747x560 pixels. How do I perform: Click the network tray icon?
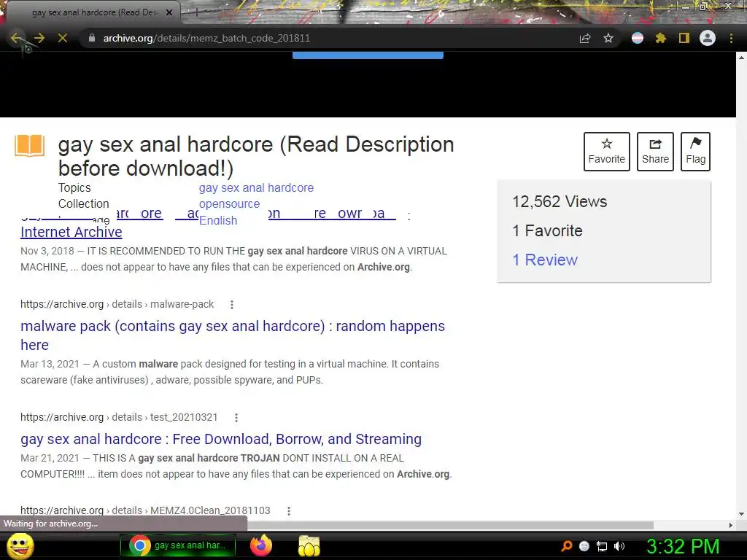coord(602,547)
